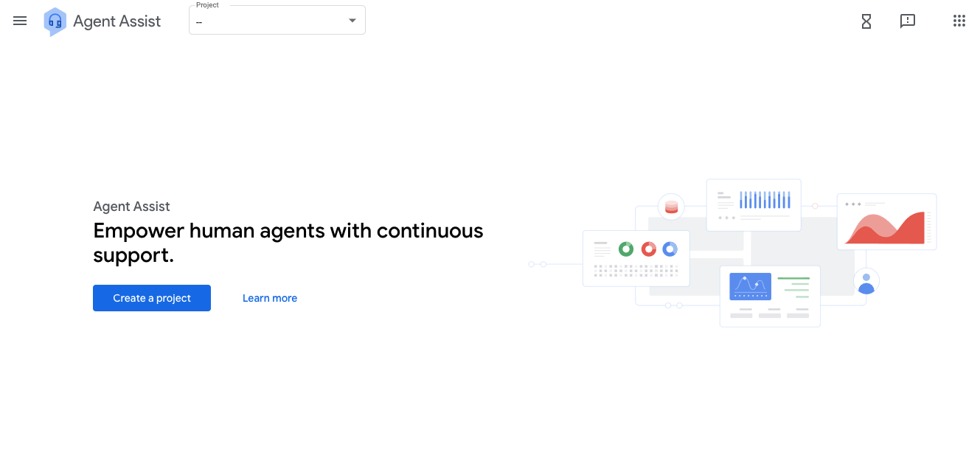The image size is (980, 450).
Task: Follow the Learn more link
Action: (x=270, y=298)
